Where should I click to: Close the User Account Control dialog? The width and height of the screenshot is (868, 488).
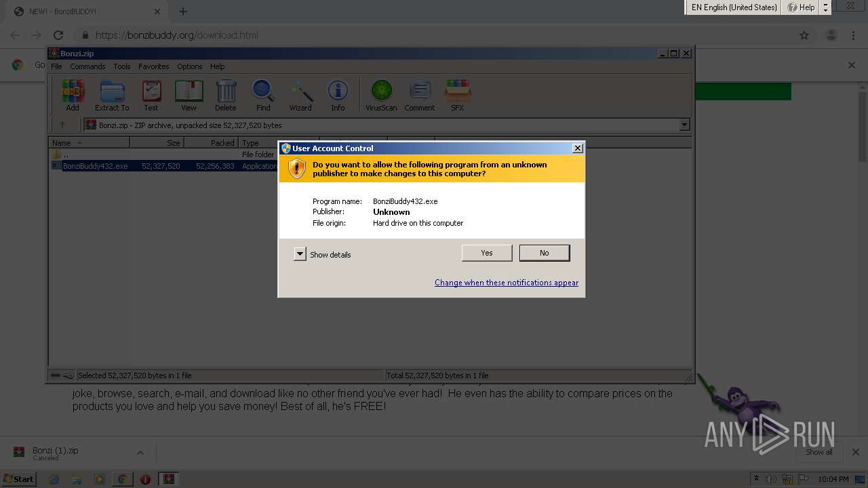578,148
